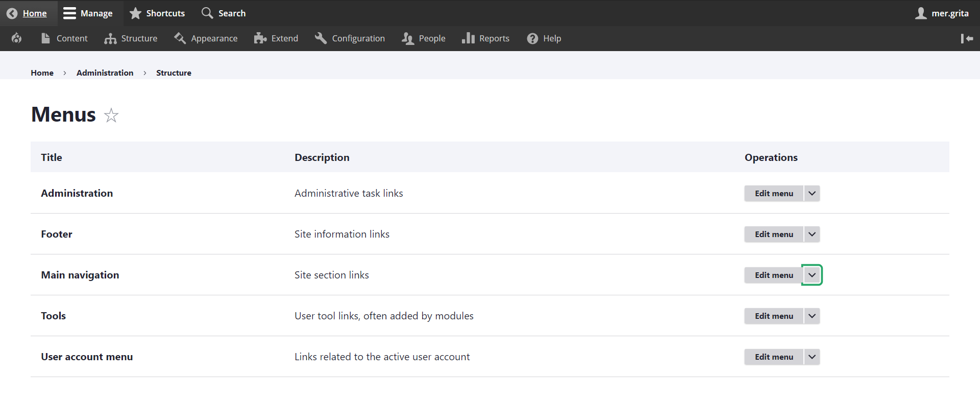Star Menus page as a shortcut
Image resolution: width=980 pixels, height=397 pixels.
coord(111,115)
